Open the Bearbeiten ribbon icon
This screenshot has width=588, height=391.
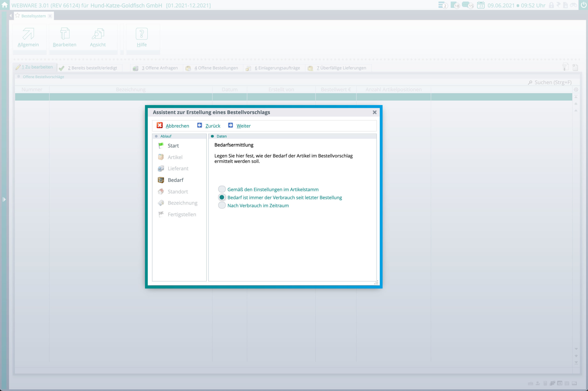pos(65,34)
